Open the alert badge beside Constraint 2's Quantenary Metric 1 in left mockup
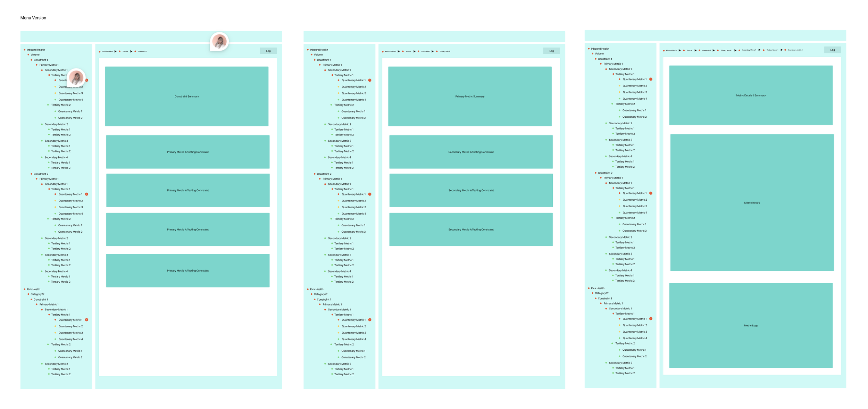This screenshot has width=868, height=409. pyautogui.click(x=86, y=194)
